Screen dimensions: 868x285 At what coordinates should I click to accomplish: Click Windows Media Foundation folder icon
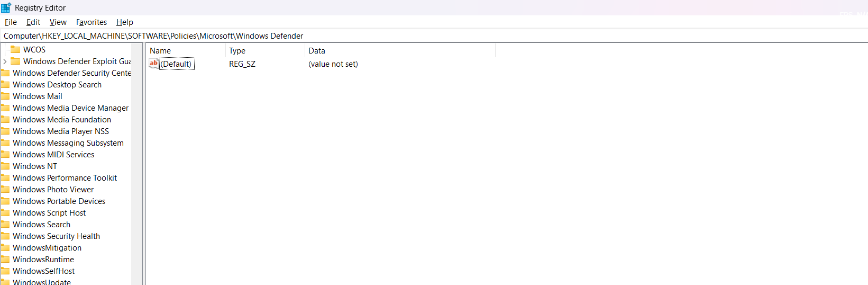click(x=5, y=120)
